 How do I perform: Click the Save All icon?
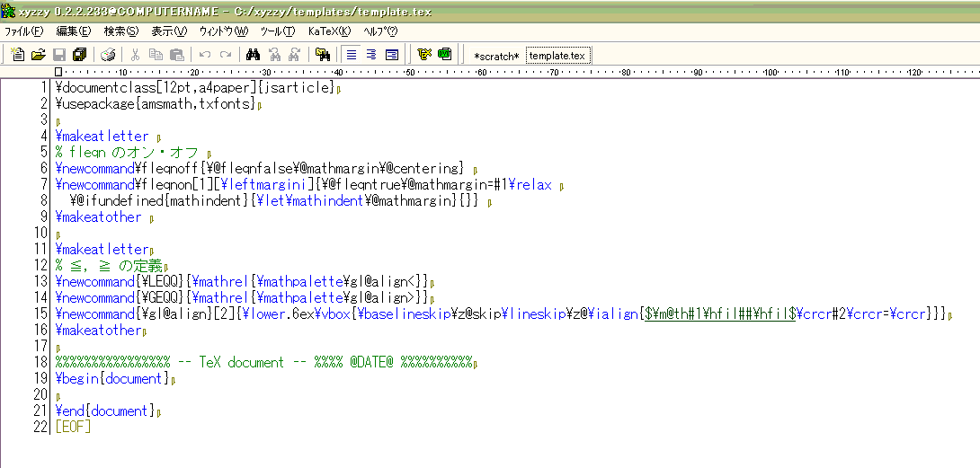[79, 55]
